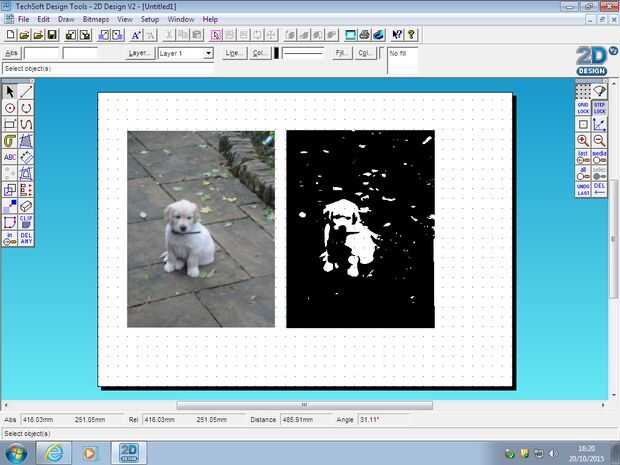Click the Zoom Out magnifier
This screenshot has height=465, width=620.
click(x=599, y=140)
